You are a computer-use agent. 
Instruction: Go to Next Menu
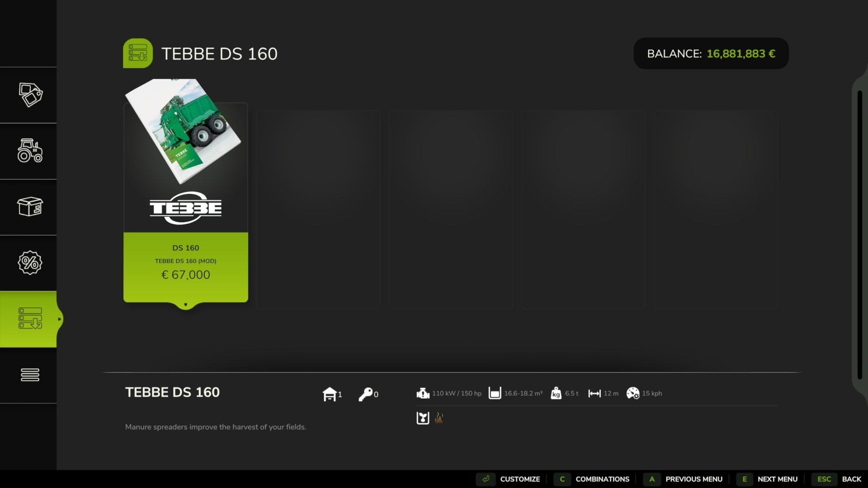click(x=768, y=479)
